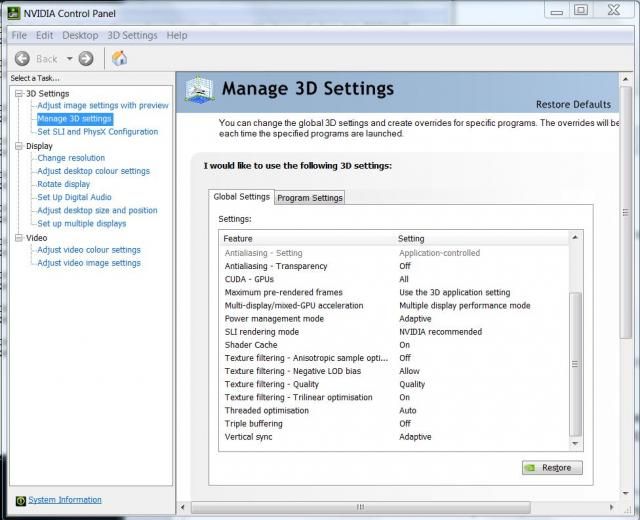Collapse the Display tree node
Screen dimensions: 640x520
click(x=19, y=146)
